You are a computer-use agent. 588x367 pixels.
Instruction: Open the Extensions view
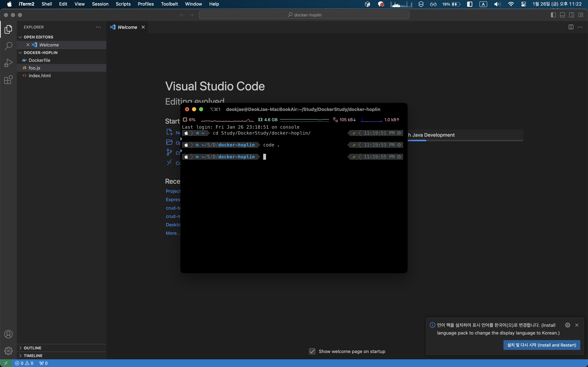8,80
